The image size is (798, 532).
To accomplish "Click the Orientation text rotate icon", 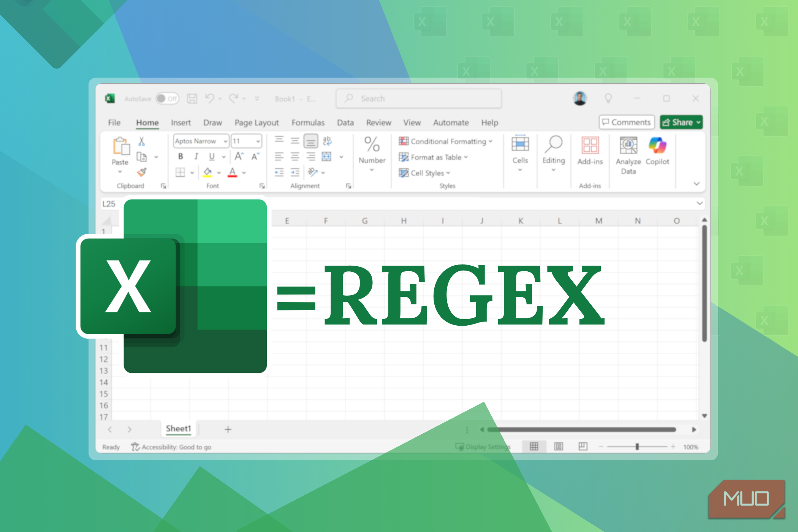I will tap(313, 172).
